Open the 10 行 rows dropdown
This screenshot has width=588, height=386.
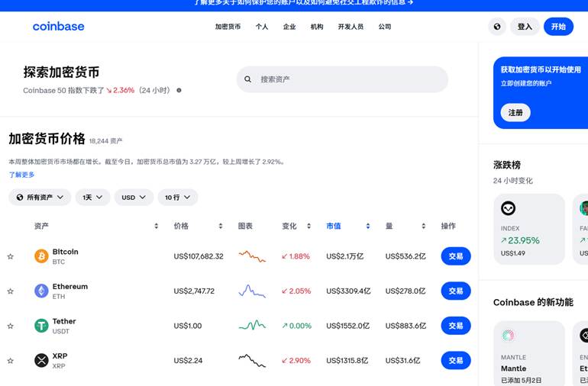click(x=178, y=197)
